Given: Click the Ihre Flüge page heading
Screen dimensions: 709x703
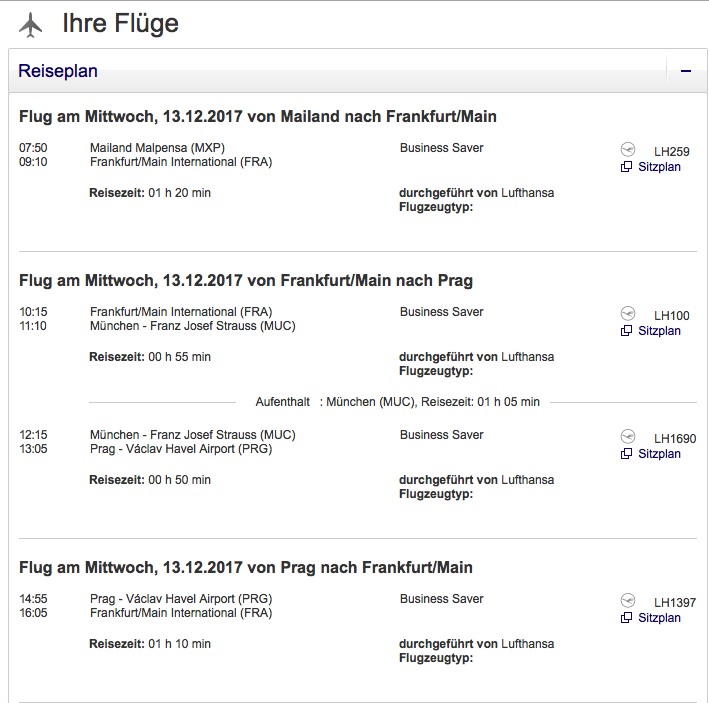Looking at the screenshot, I should [x=120, y=24].
